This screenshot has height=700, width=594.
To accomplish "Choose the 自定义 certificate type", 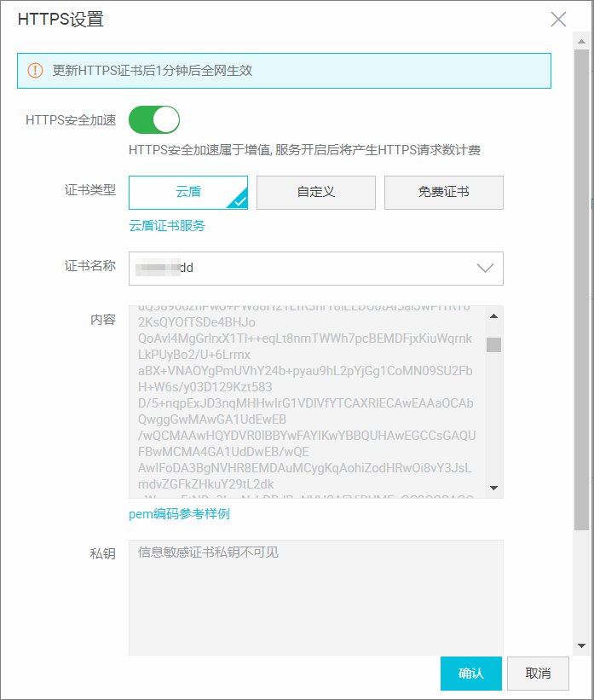I will click(316, 193).
